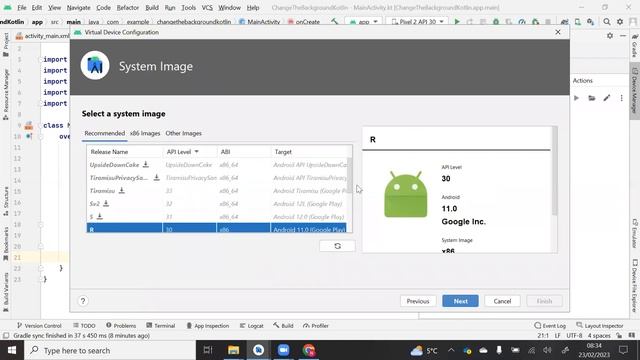Show hidden system tray icons chevron

pyautogui.click(x=451, y=350)
